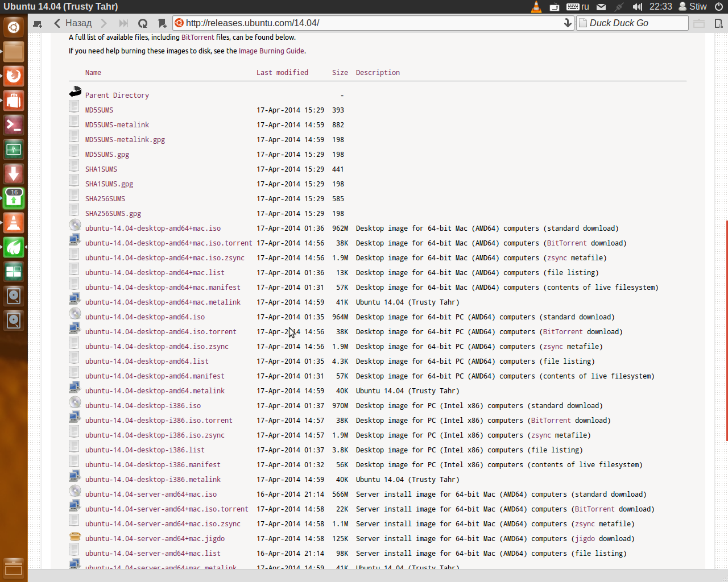Follow zsync link in desktop-amd64 description
The image size is (728, 582).
[x=553, y=347]
